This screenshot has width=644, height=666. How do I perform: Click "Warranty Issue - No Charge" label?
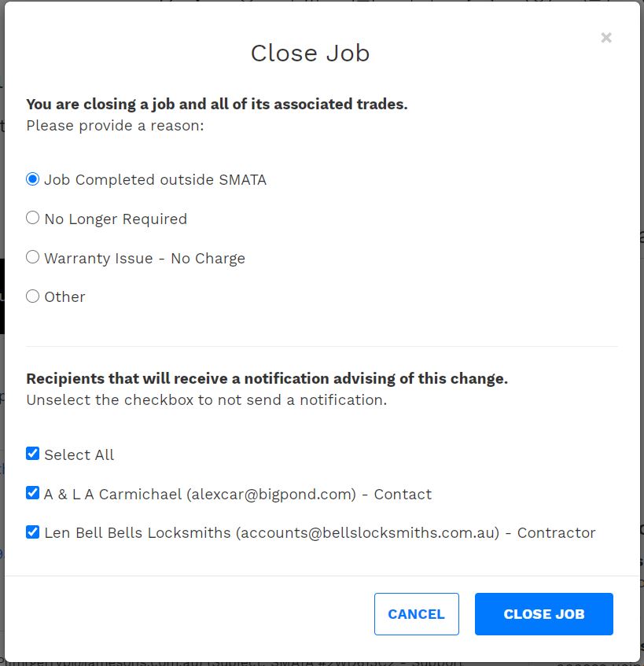click(x=144, y=258)
